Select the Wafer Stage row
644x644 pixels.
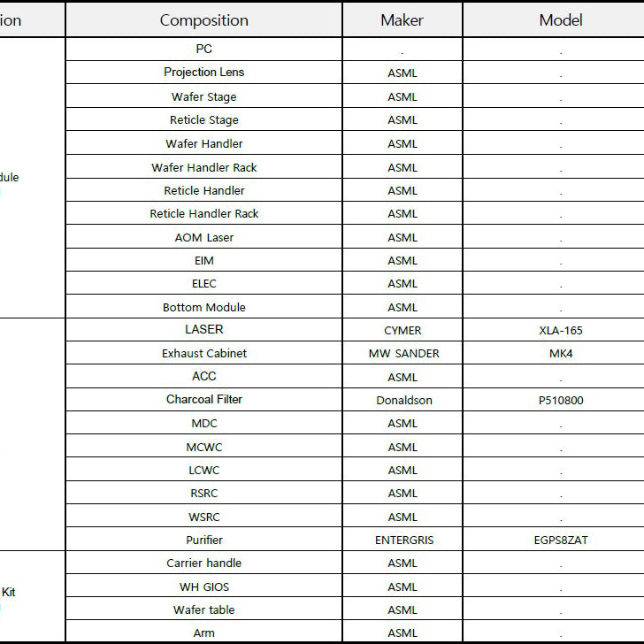point(355,96)
